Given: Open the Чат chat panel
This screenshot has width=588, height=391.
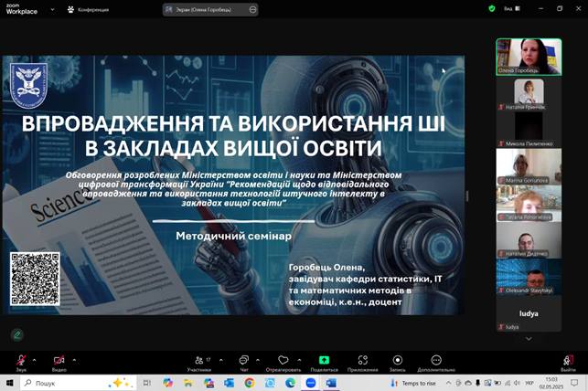Looking at the screenshot, I should click(x=243, y=360).
